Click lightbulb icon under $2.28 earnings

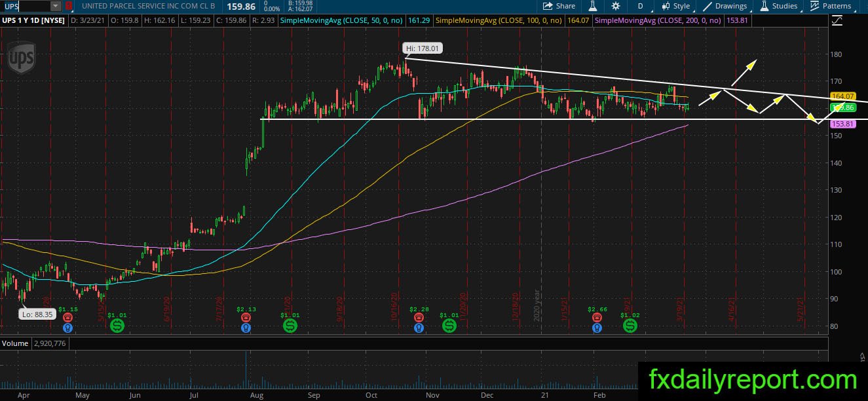(418, 328)
